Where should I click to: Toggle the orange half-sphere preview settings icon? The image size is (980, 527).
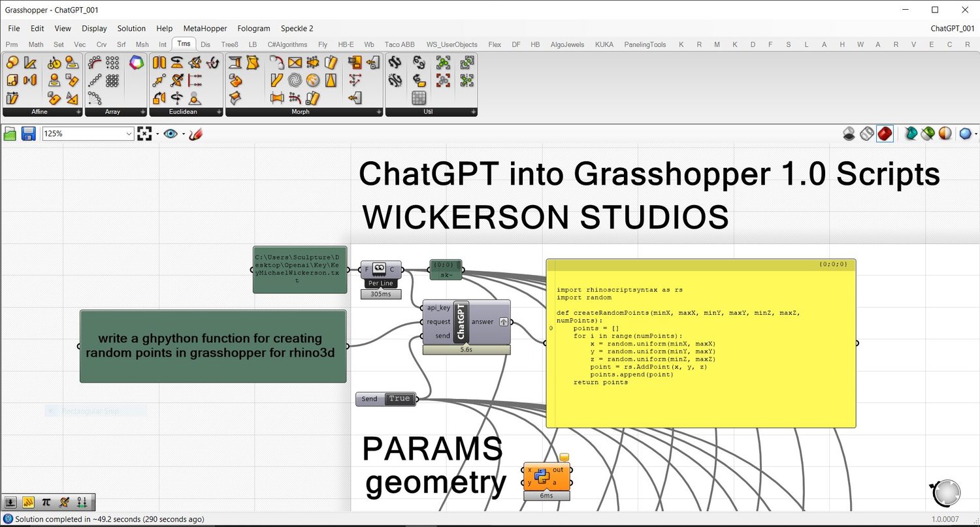tap(945, 134)
